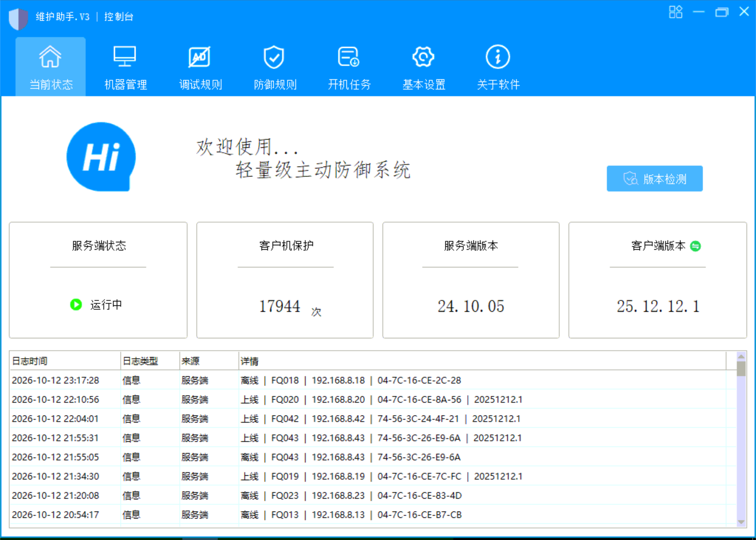Open 关于软件 info page

point(498,67)
